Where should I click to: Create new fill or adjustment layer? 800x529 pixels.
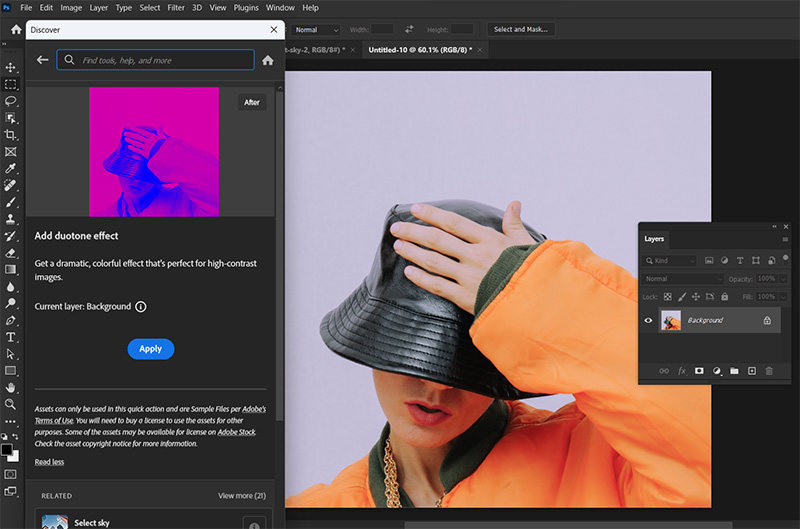point(717,371)
